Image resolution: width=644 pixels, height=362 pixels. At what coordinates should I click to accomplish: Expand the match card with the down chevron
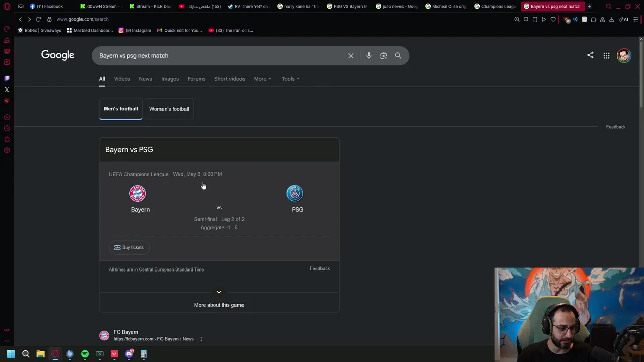click(219, 292)
